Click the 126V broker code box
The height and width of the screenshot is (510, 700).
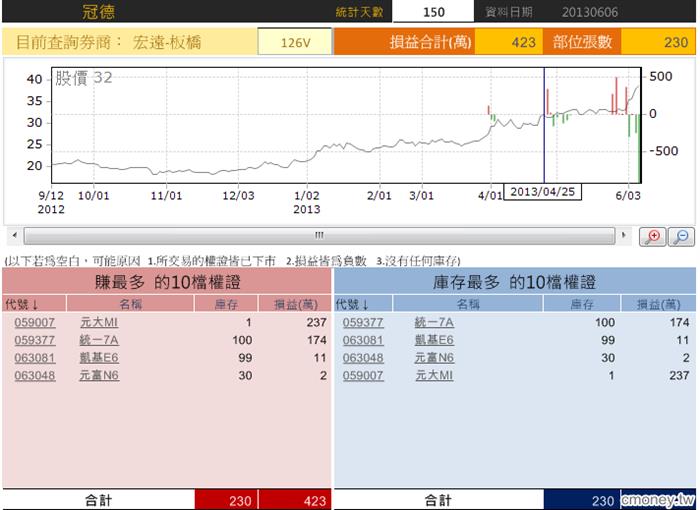[x=295, y=43]
